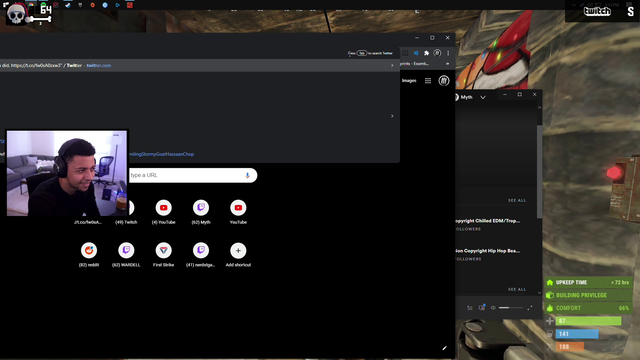Image resolution: width=640 pixels, height=360 pixels.
Task: Click the Chrome icon in taskbar
Action: [x=31, y=5]
